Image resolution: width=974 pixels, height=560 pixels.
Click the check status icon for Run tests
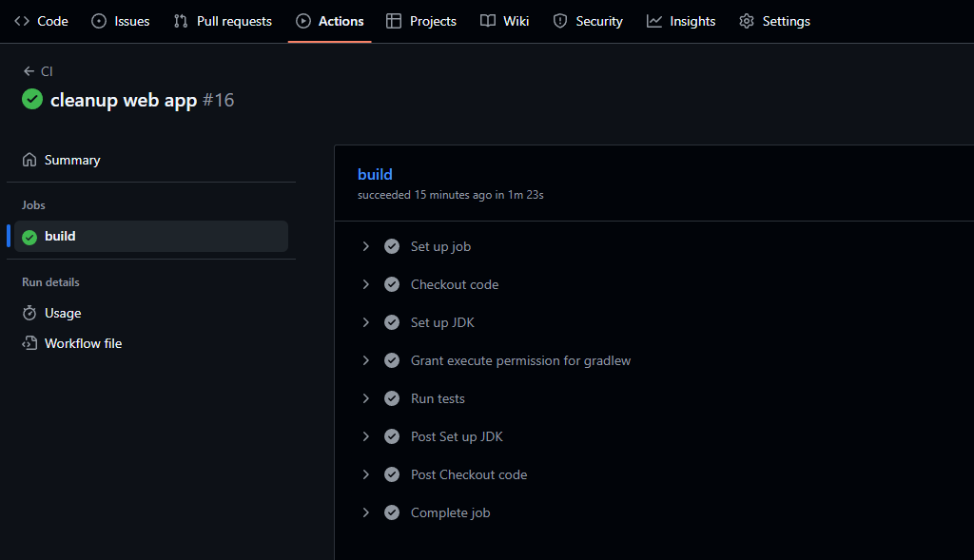tap(391, 398)
